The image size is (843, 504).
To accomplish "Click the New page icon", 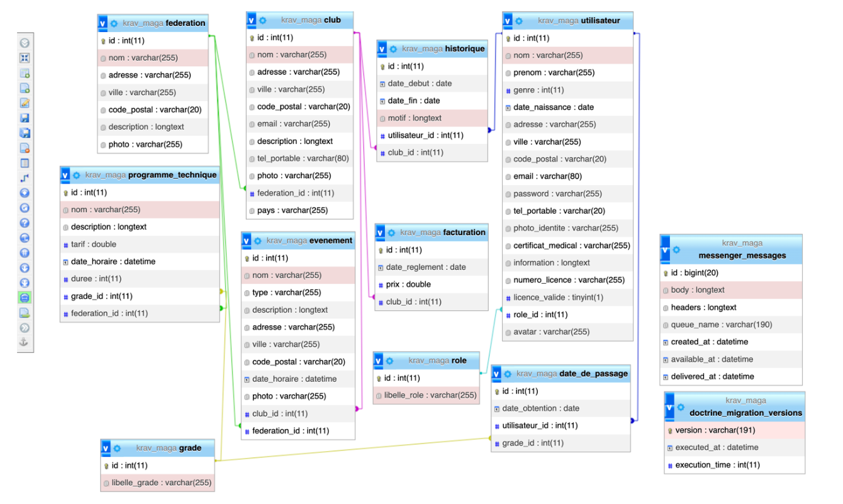I will [x=25, y=88].
